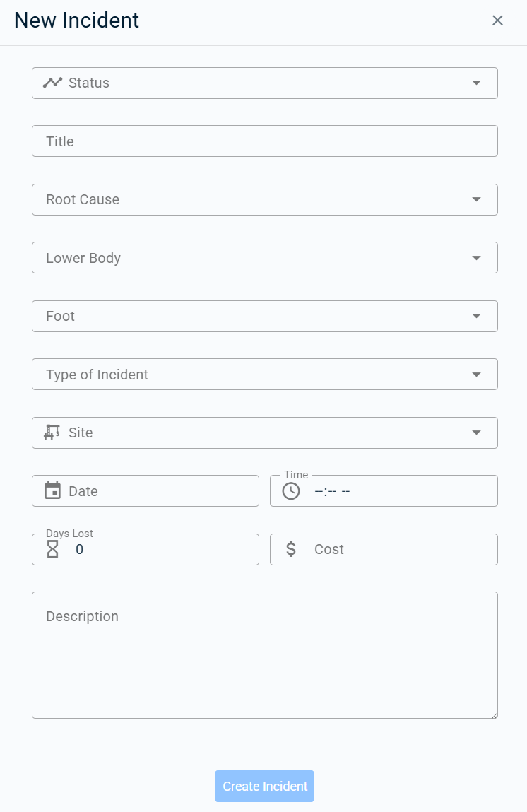
Task: Expand the Foot dropdown arrow
Action: [x=476, y=316]
